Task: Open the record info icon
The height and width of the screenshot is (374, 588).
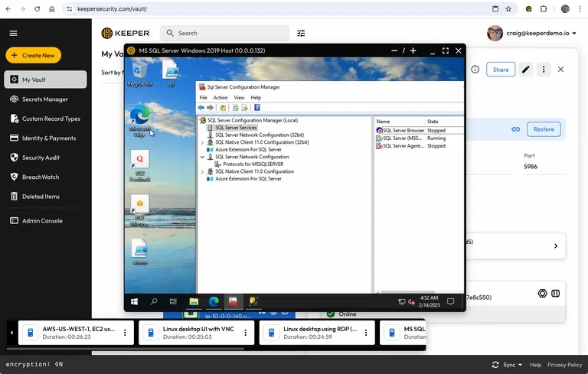Action: [x=475, y=70]
